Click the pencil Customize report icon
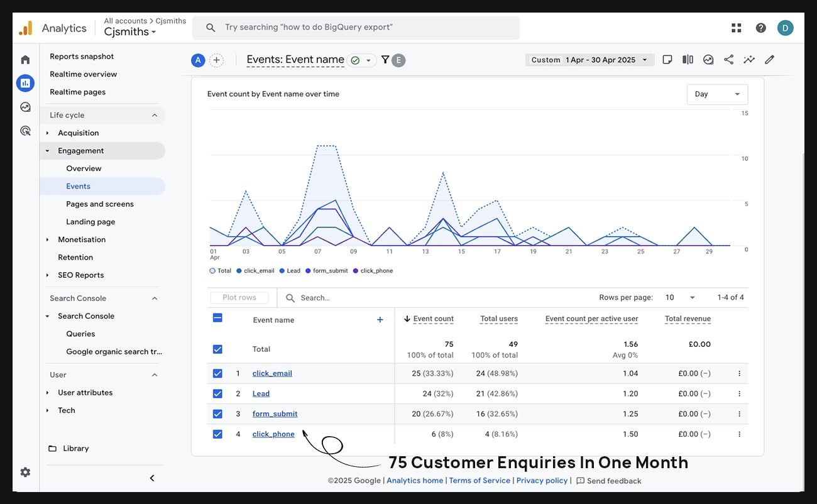This screenshot has height=504, width=817. (769, 60)
